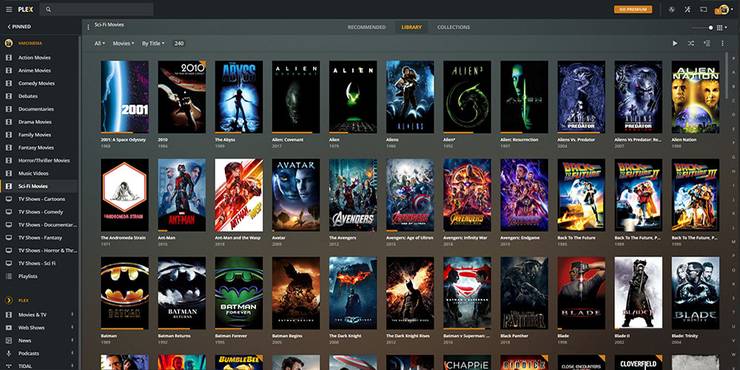740x370 pixels.
Task: Open the settings wrench icon
Action: [688, 9]
